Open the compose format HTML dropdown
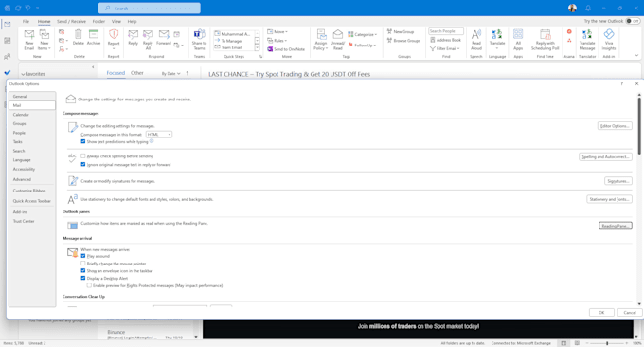The image size is (644, 347). tap(159, 135)
